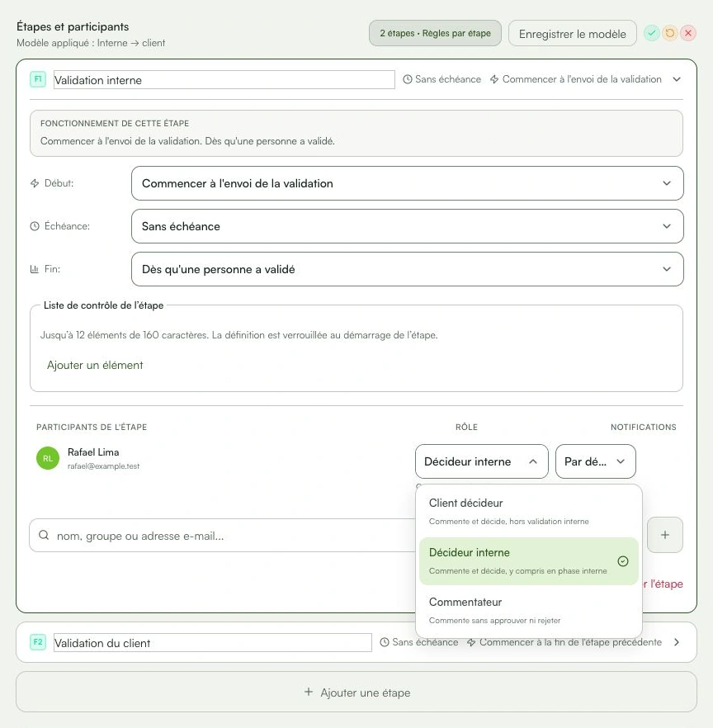Expand the Validation du client step chevron
713x728 pixels.
coord(677,642)
